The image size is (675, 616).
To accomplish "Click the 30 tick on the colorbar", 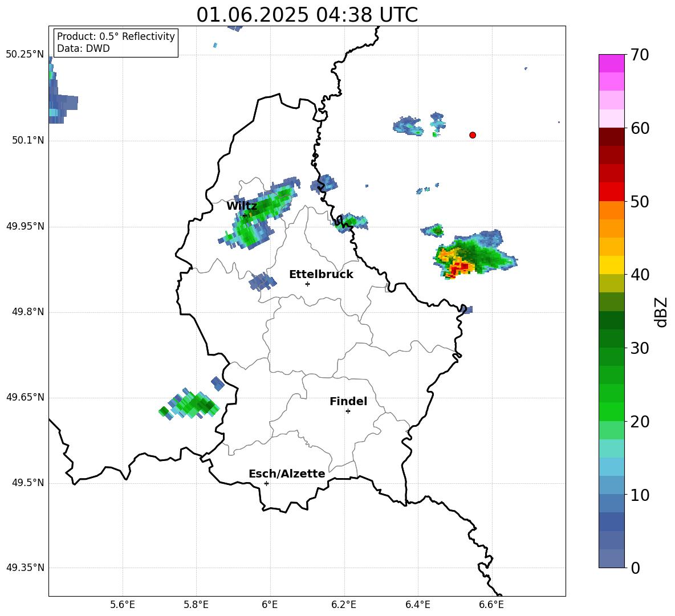I will click(639, 348).
